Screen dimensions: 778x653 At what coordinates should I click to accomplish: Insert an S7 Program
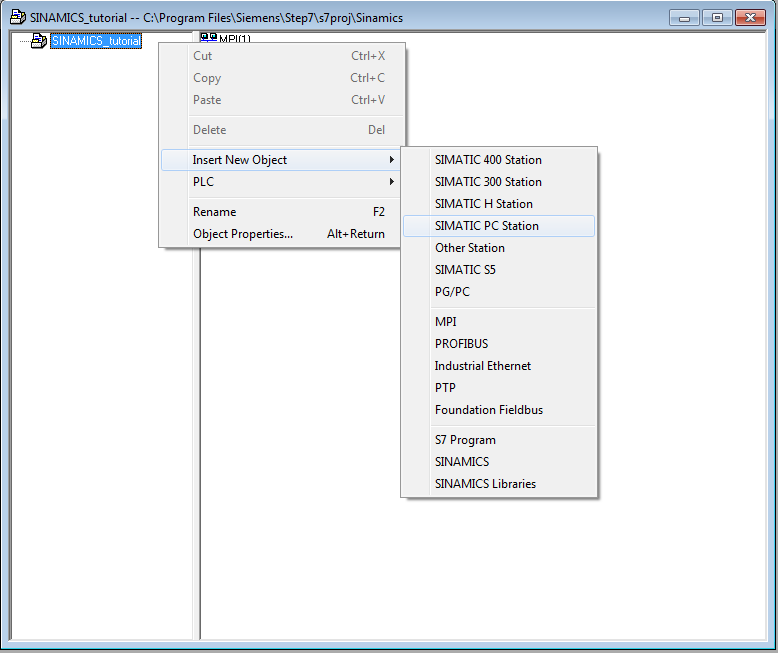499,440
